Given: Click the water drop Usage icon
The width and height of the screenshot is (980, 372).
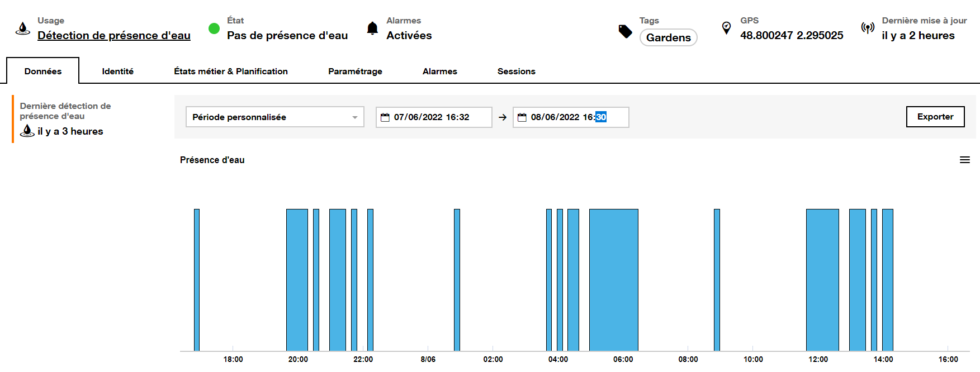Looking at the screenshot, I should [x=23, y=28].
